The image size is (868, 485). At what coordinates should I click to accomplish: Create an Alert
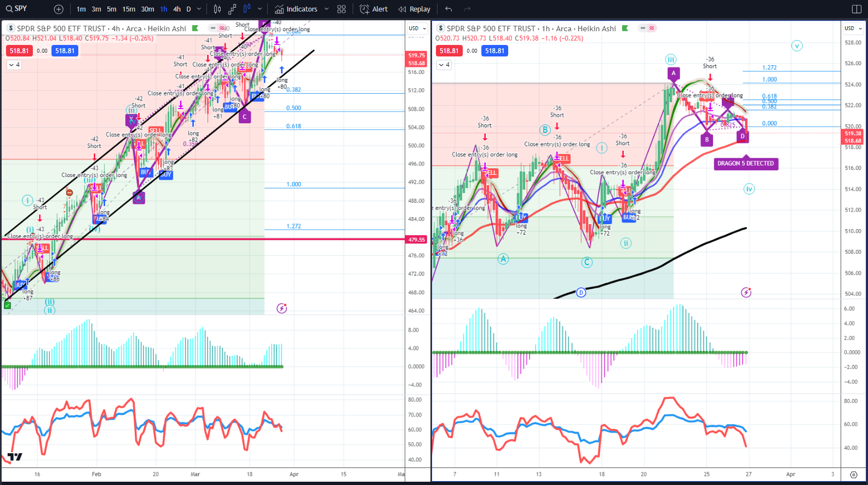pos(373,9)
